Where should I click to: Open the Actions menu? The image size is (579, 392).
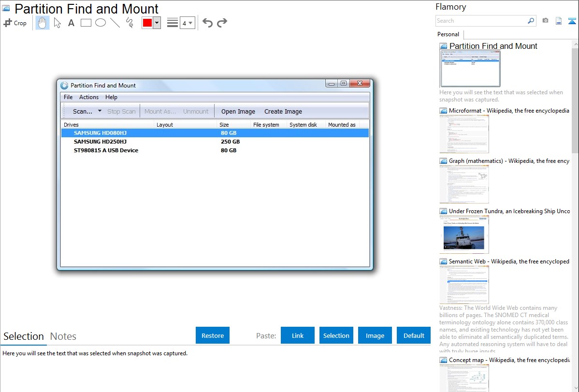[89, 97]
